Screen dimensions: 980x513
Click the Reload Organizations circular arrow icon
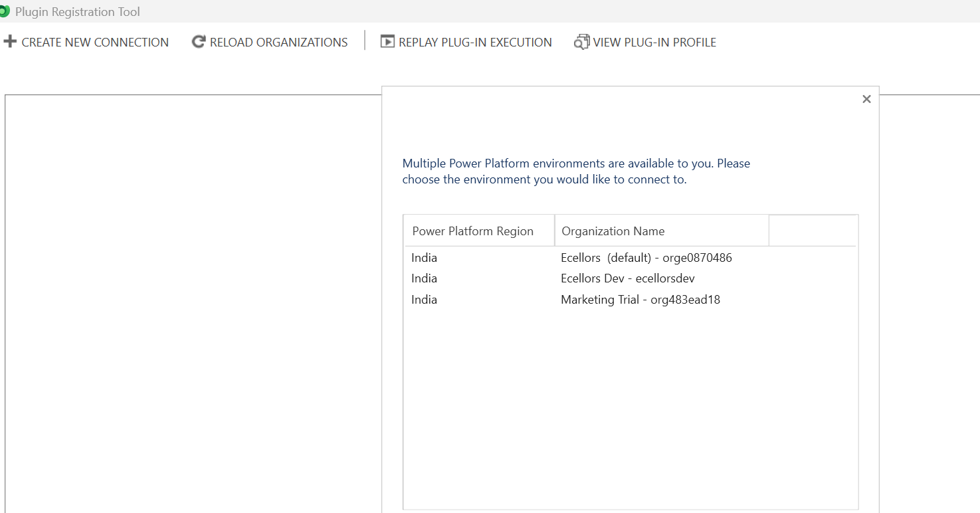198,42
